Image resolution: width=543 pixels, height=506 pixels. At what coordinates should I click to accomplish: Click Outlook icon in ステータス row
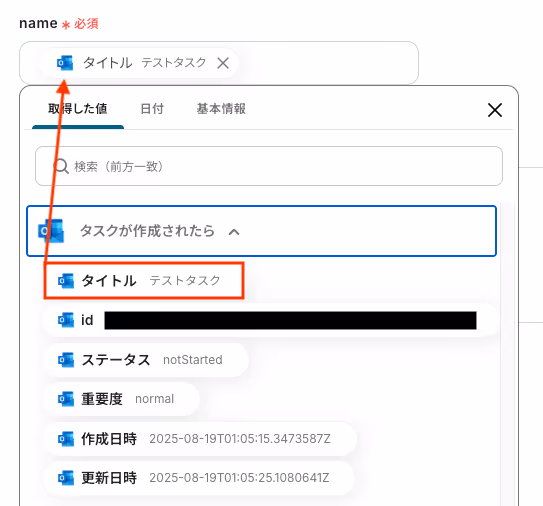coord(66,360)
